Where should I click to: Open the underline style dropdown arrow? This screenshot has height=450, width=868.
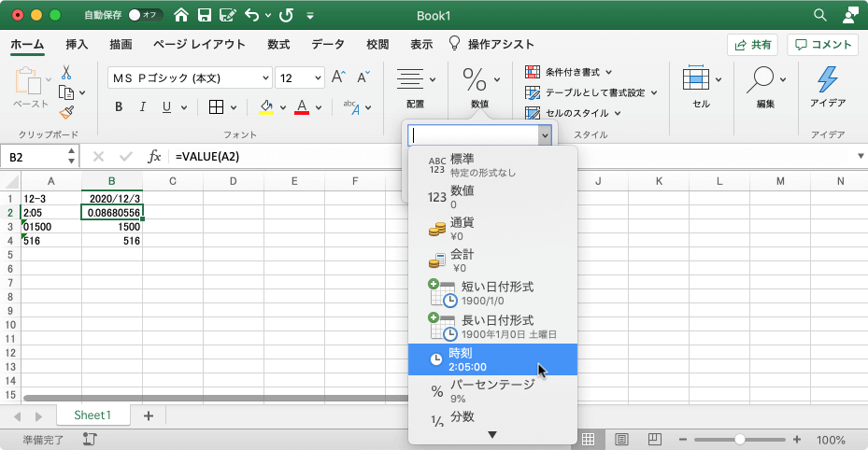point(184,107)
